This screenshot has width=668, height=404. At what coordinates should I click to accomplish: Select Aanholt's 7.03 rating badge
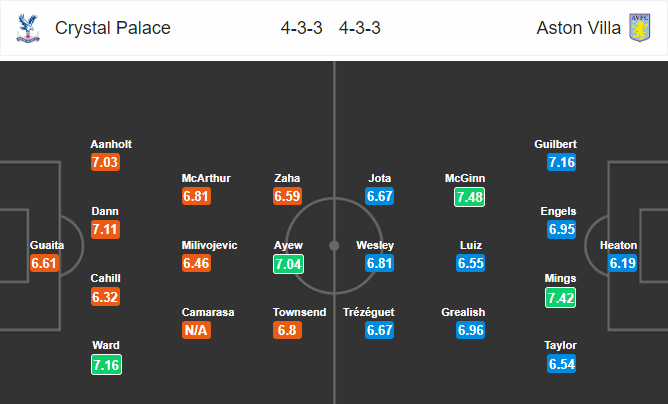click(x=105, y=162)
